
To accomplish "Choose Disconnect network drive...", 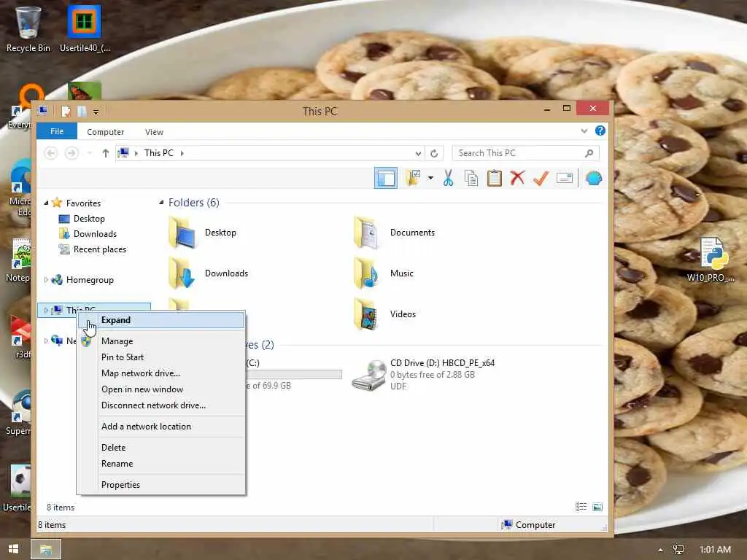I will [x=161, y=405].
